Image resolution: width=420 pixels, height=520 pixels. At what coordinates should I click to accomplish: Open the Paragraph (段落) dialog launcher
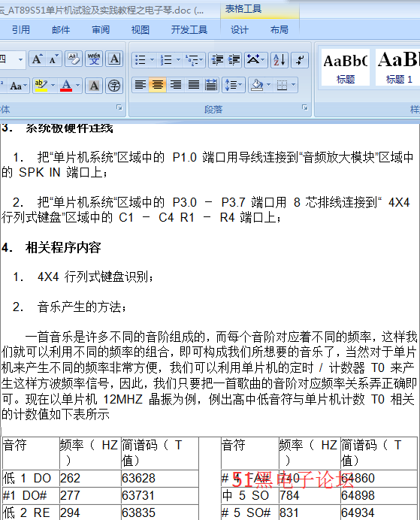[304, 107]
